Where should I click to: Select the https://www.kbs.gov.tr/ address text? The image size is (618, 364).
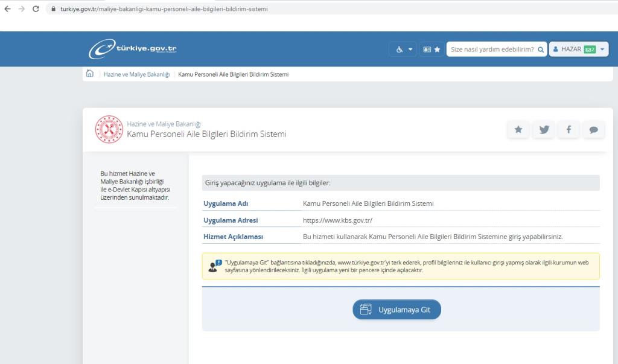pos(337,220)
